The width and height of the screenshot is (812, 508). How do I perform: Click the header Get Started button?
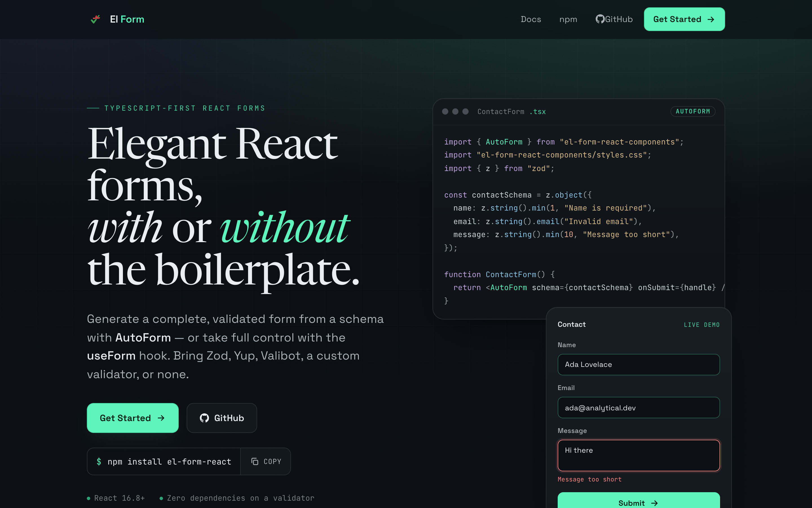684,19
